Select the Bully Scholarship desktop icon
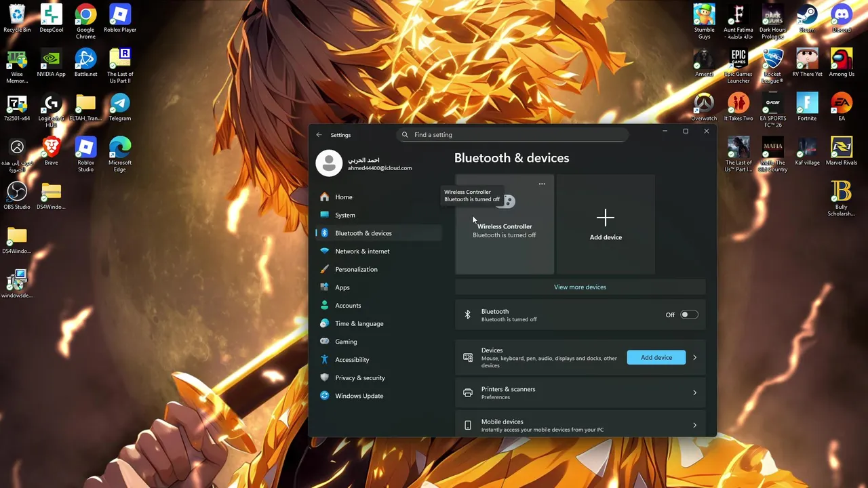868x488 pixels. click(x=842, y=199)
